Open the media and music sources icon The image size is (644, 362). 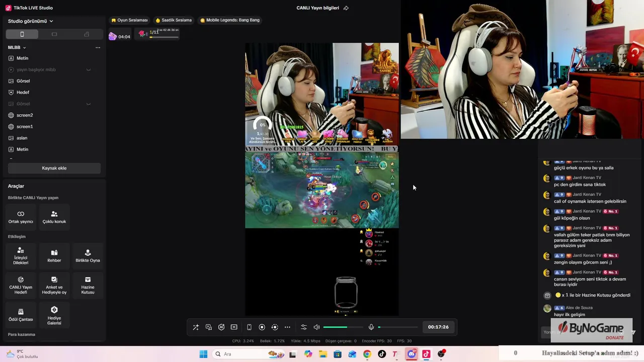(x=209, y=327)
